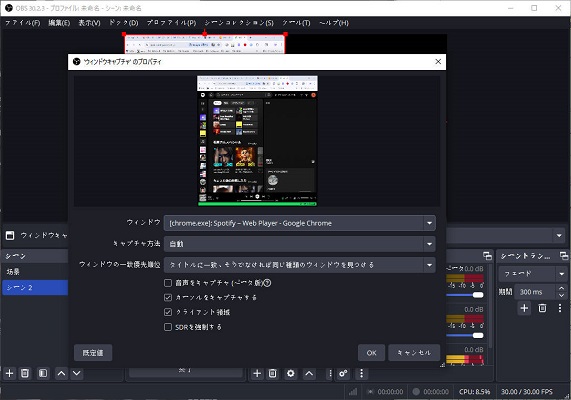The image size is (571, 400).
Task: Open ツール(T) menu
Action: (296, 23)
